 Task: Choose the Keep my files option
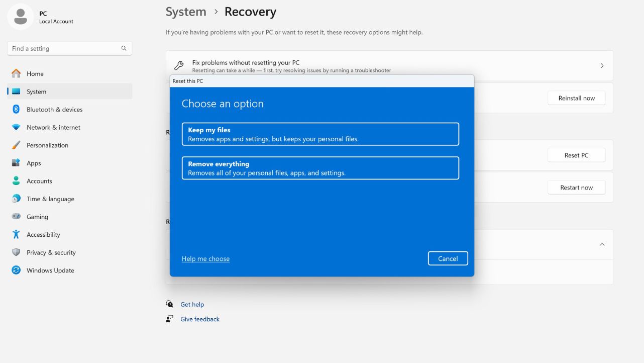(320, 134)
